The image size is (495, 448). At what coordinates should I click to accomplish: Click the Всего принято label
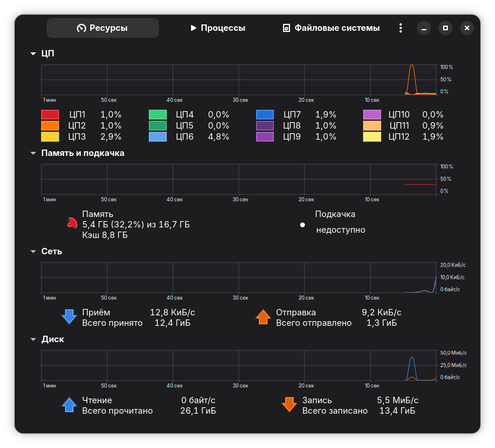pyautogui.click(x=112, y=323)
